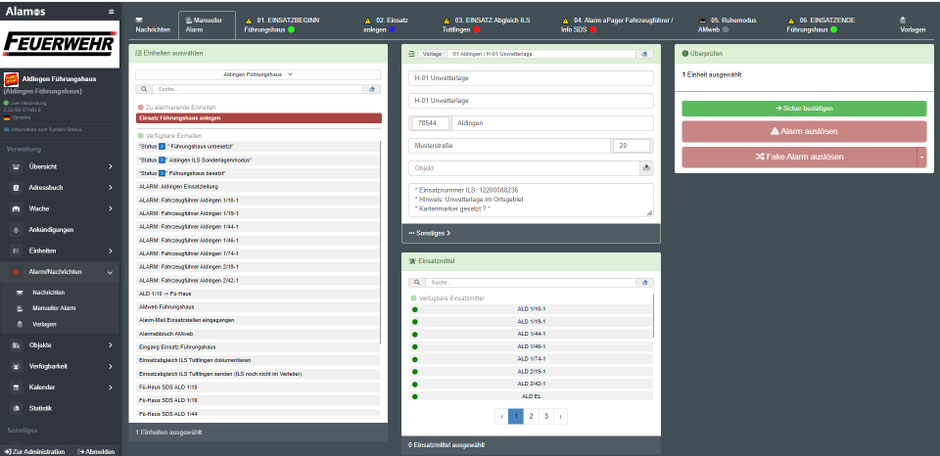Go to page 2 of Einsatzmittel
This screenshot has height=456, width=940.
pyautogui.click(x=531, y=416)
